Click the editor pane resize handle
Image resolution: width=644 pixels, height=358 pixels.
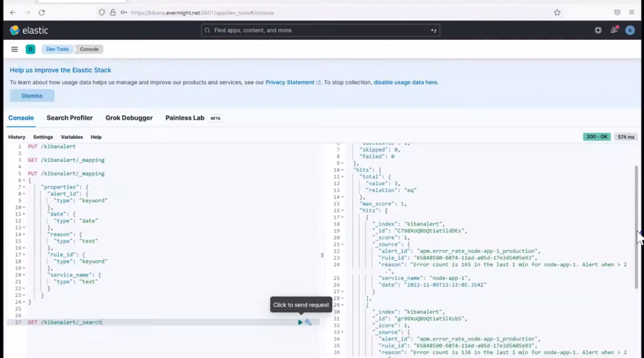pos(322,255)
